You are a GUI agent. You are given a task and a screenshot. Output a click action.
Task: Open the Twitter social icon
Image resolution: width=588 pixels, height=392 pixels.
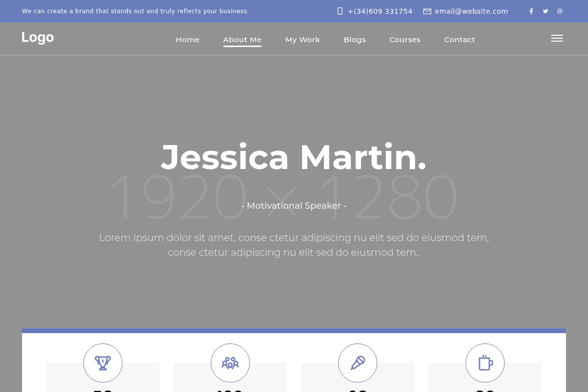pyautogui.click(x=545, y=11)
